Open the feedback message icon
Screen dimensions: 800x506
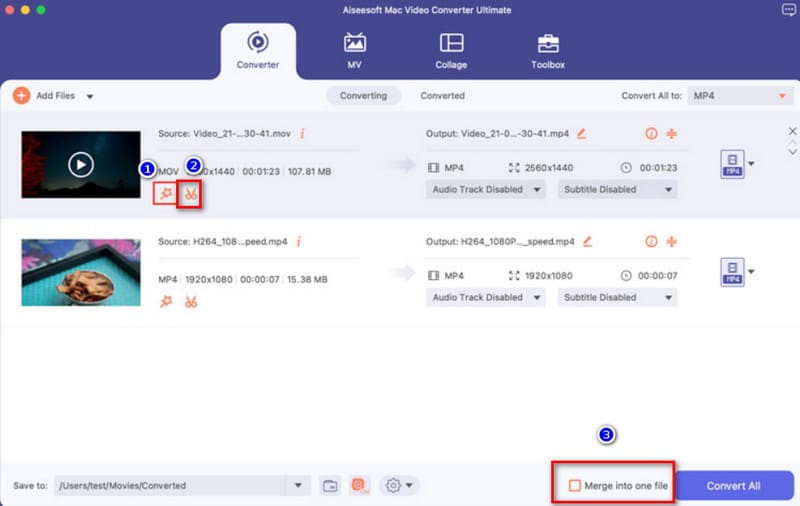coord(788,10)
